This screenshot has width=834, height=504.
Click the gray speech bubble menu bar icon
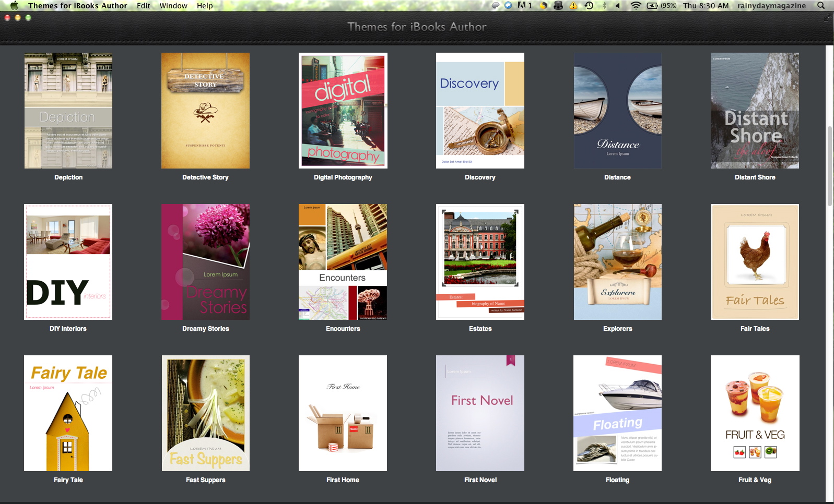point(496,6)
